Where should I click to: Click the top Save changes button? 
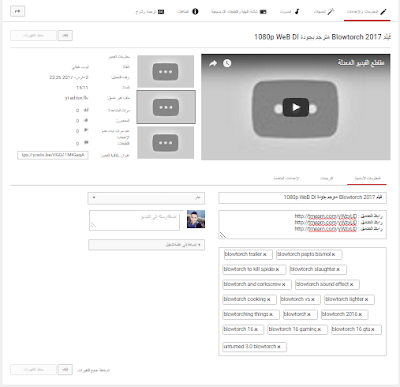(34, 35)
